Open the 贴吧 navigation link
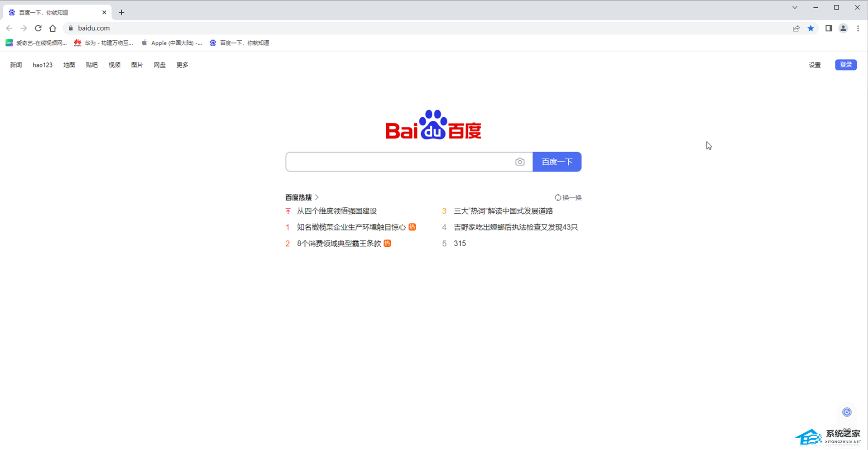 [91, 65]
